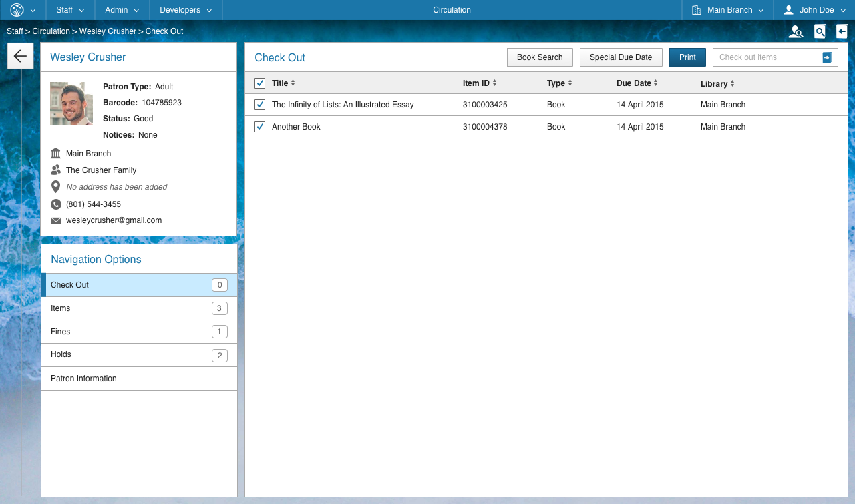Open patron search from the toolbar
Screen dimensions: 855x504
point(796,31)
